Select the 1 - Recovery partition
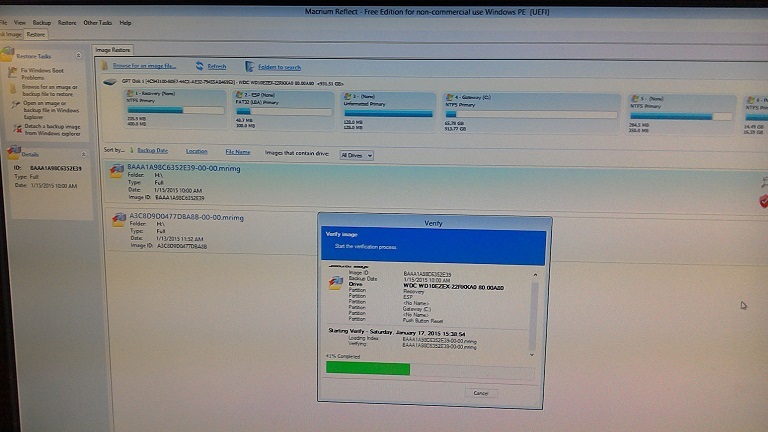The image size is (768, 432). point(175,108)
